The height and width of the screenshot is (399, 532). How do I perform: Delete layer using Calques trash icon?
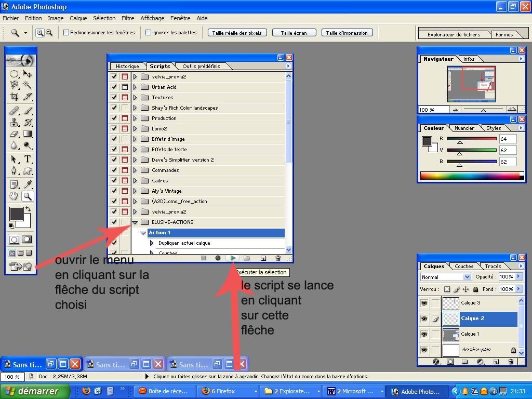[511, 362]
